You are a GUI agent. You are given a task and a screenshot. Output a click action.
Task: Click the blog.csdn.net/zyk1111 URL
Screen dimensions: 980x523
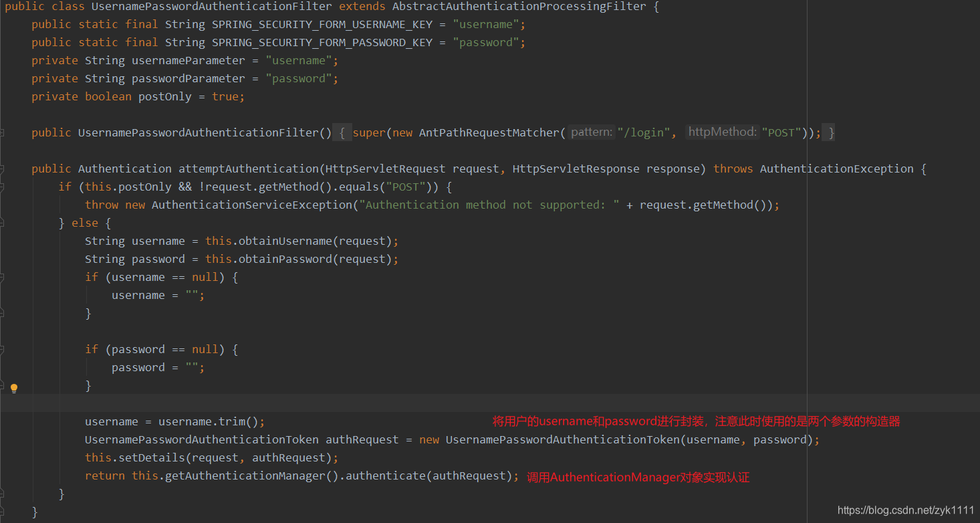906,510
